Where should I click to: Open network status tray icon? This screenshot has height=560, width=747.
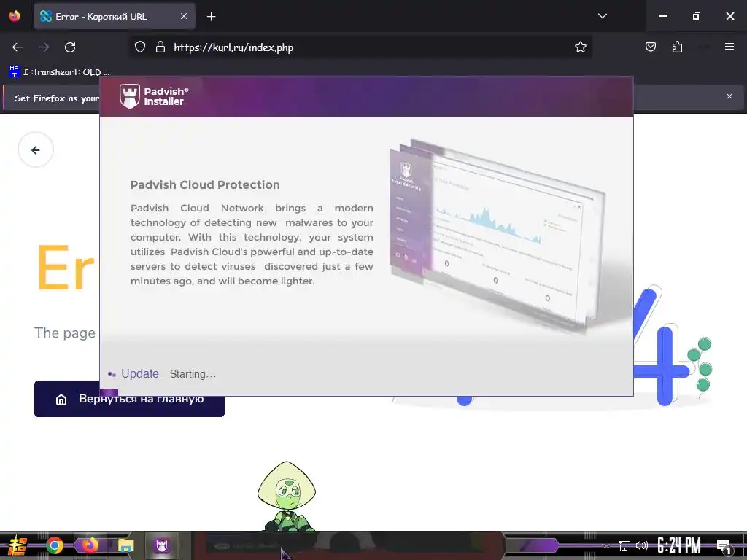click(x=624, y=545)
